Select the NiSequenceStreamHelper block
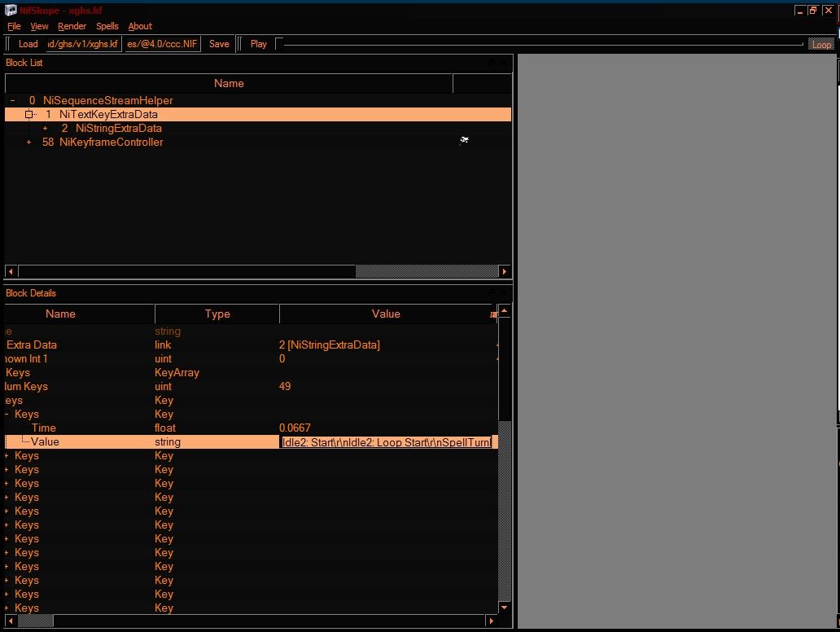 (x=107, y=100)
